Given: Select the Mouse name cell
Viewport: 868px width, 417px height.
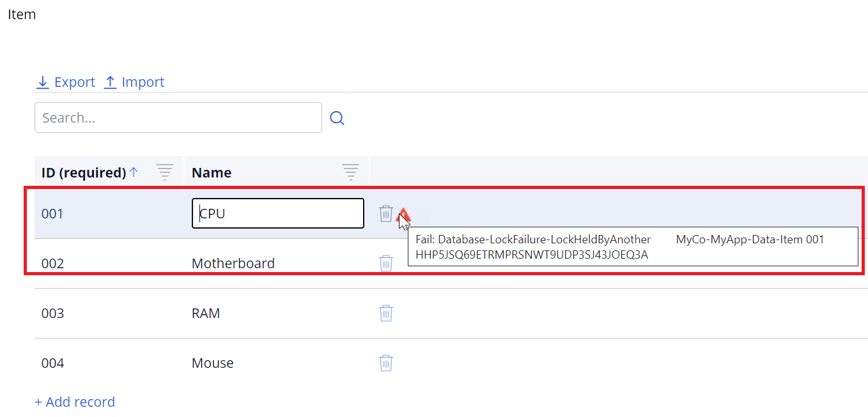Looking at the screenshot, I should pyautogui.click(x=213, y=363).
